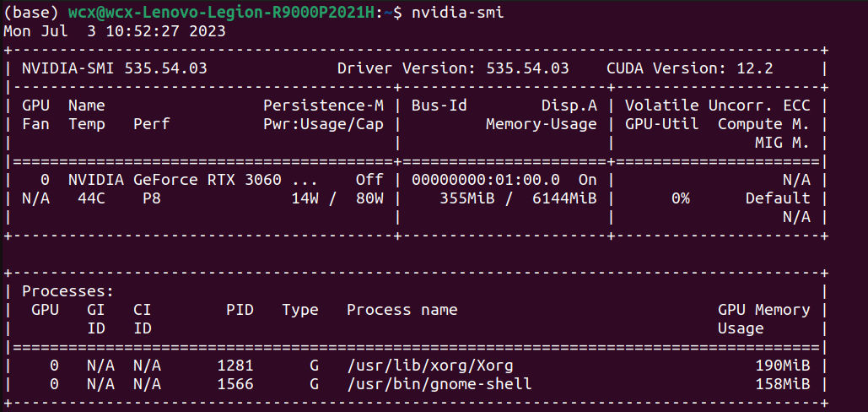Click the Persistence-M column header
868x412 pixels.
(324, 106)
